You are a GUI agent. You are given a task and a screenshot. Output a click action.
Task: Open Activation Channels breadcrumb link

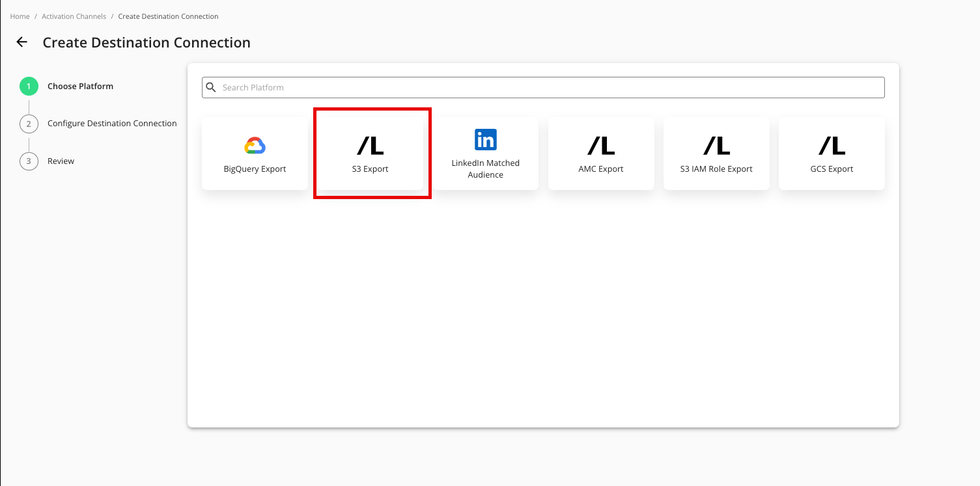tap(74, 16)
